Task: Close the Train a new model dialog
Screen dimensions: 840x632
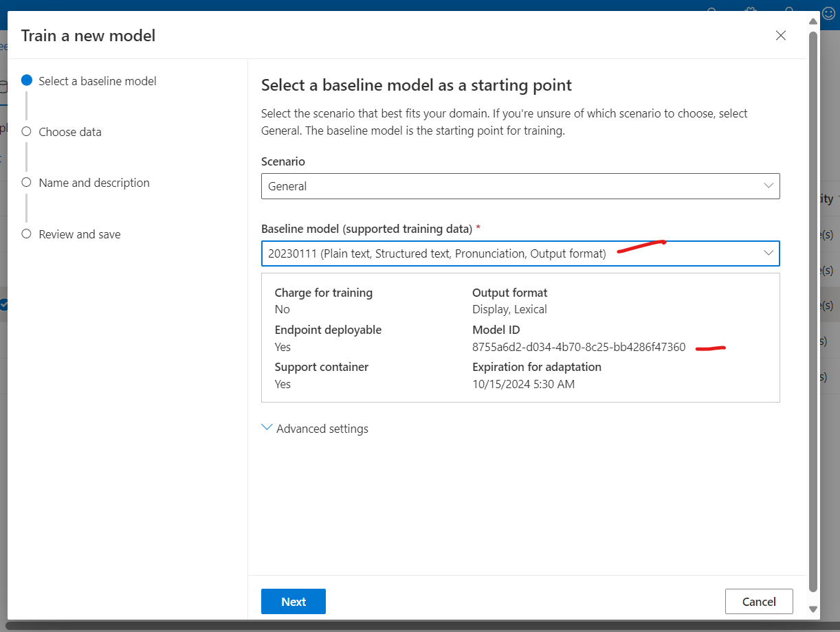Action: (780, 36)
